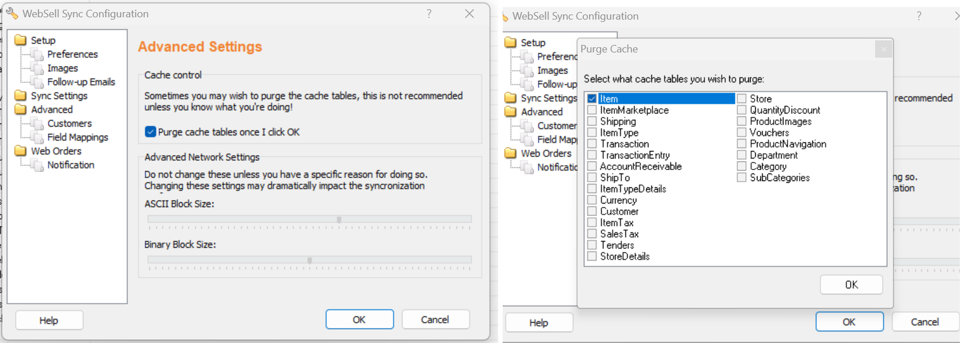Image resolution: width=980 pixels, height=343 pixels.
Task: Click the Advanced folder icon in right window
Action: pyautogui.click(x=511, y=111)
